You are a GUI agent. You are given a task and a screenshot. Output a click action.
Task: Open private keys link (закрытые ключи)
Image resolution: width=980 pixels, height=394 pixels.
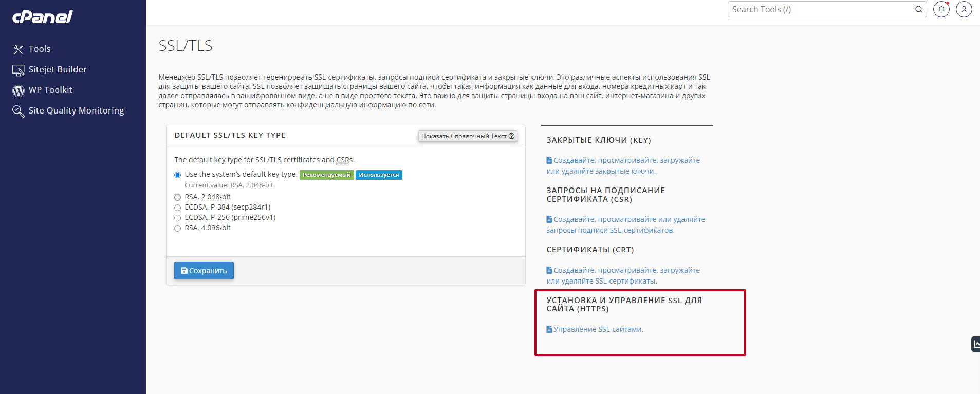click(623, 165)
